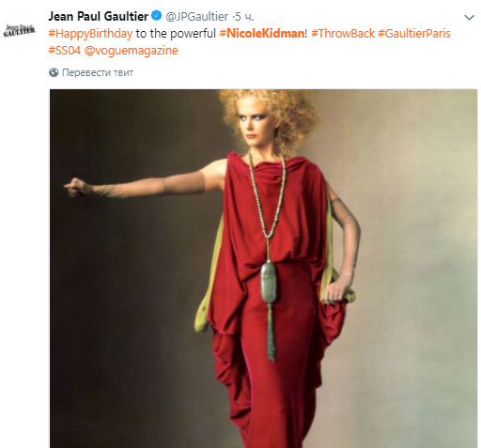Follow the #ThrowBack hashtag

pyautogui.click(x=343, y=33)
